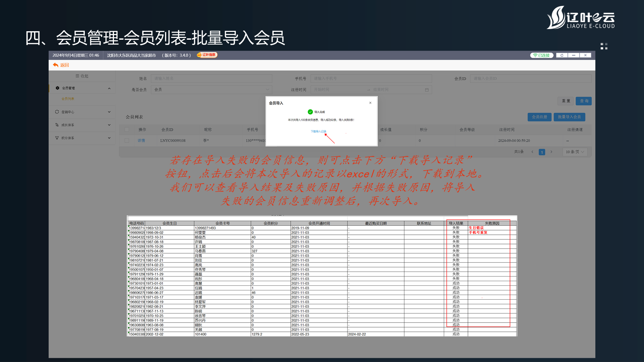Click the 收起 label in sidebar
The width and height of the screenshot is (644, 362).
[x=84, y=76]
